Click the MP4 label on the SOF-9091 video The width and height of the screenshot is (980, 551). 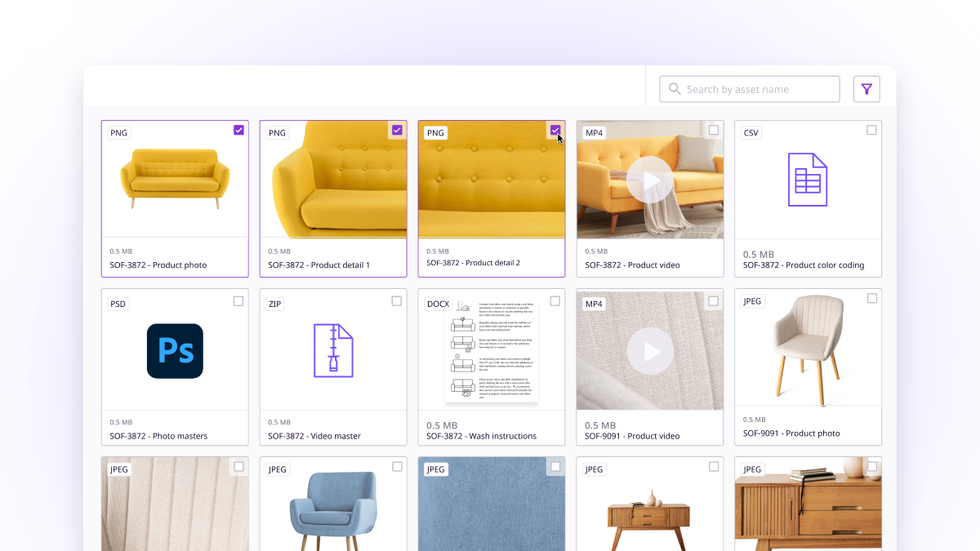pyautogui.click(x=594, y=303)
